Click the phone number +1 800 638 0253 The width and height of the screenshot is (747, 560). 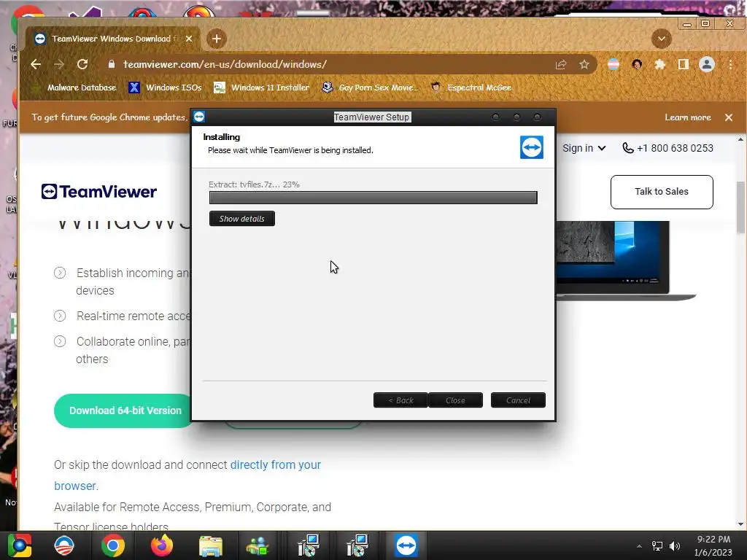pos(668,148)
